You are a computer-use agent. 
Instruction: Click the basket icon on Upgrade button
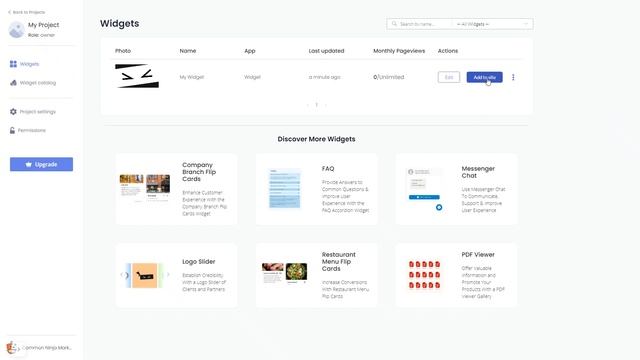tap(29, 164)
